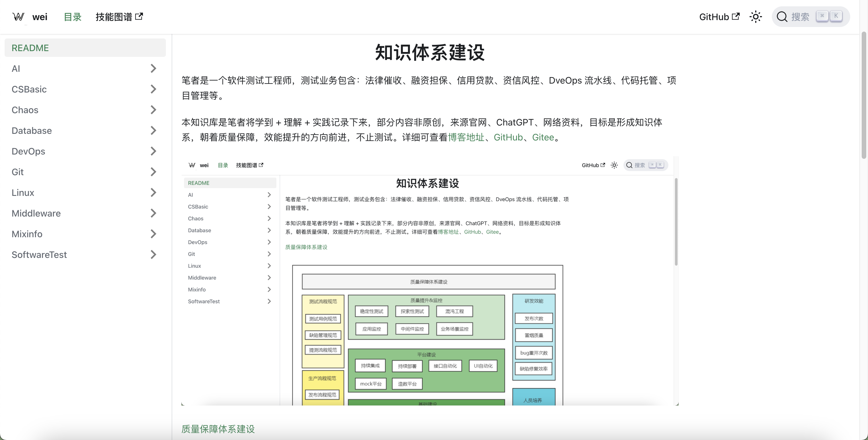This screenshot has width=868, height=440.
Task: Click the page vertical scrollbar
Action: pos(864,95)
